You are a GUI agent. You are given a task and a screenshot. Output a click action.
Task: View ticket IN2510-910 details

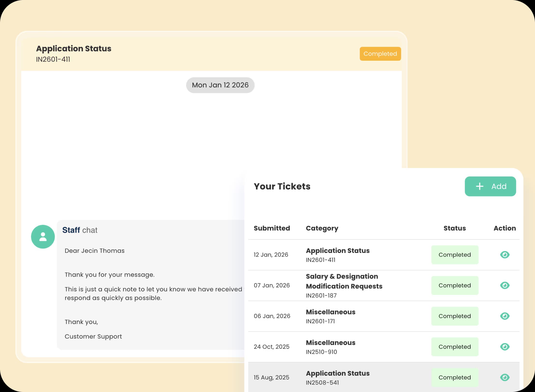point(505,347)
